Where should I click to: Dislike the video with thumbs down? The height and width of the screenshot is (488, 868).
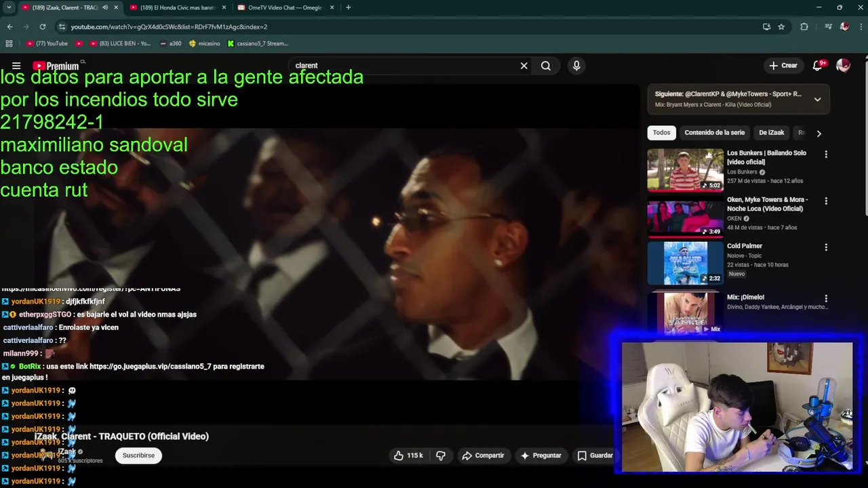[441, 455]
